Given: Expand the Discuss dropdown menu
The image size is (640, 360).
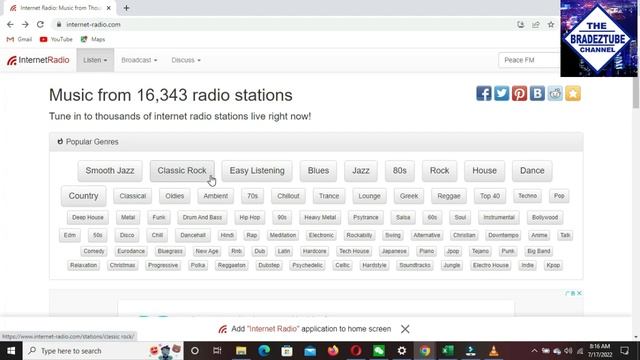Looking at the screenshot, I should [186, 60].
